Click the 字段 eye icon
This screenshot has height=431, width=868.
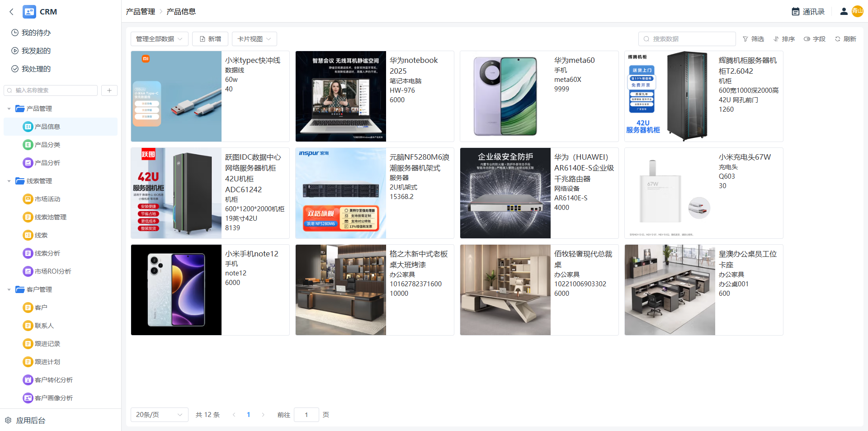(x=807, y=39)
